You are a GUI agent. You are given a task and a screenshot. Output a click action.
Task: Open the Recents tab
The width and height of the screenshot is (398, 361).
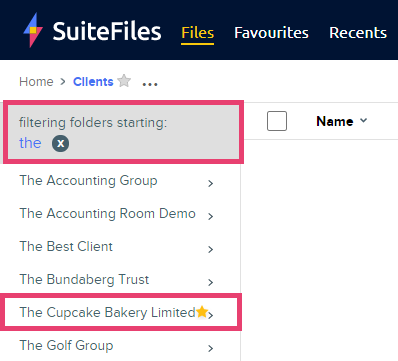click(x=358, y=33)
